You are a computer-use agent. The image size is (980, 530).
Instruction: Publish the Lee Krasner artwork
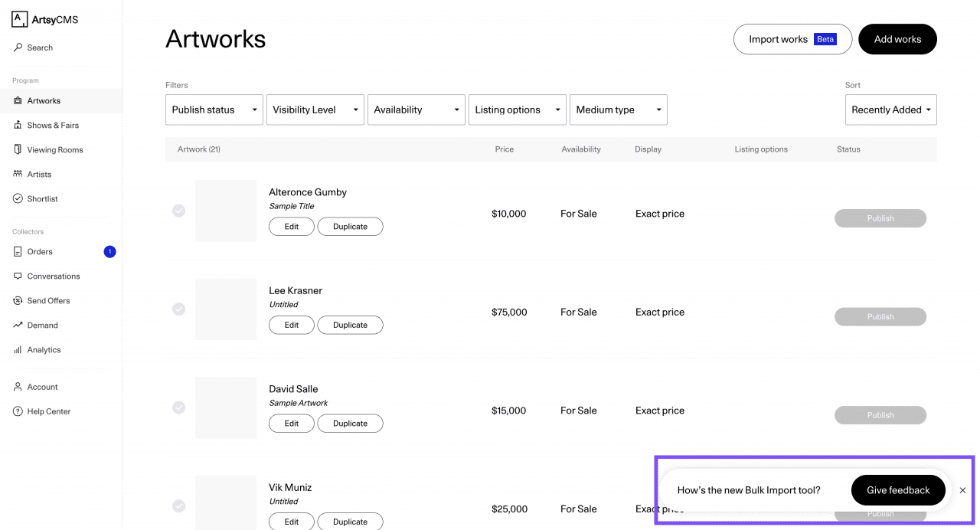(880, 316)
